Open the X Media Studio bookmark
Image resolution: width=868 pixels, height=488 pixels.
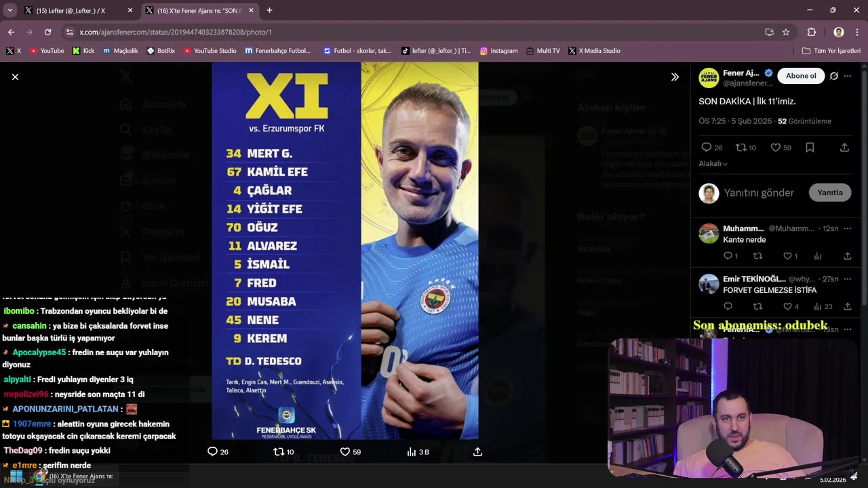click(594, 51)
